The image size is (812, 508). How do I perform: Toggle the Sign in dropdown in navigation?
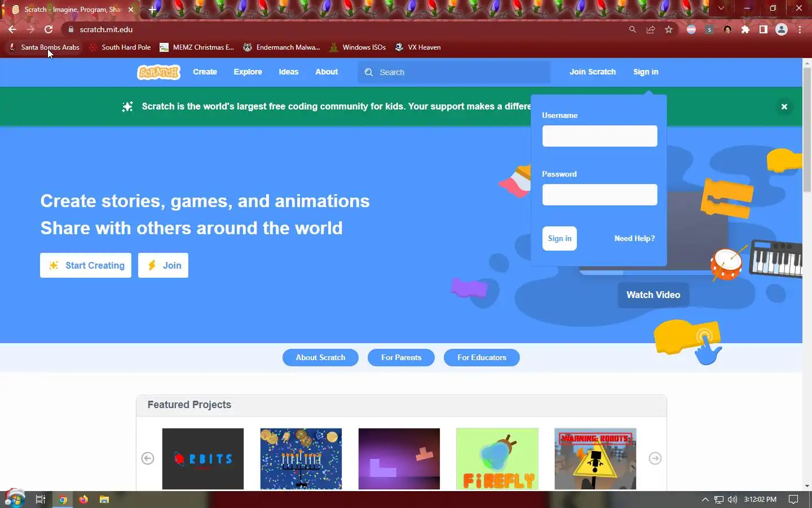click(x=646, y=72)
